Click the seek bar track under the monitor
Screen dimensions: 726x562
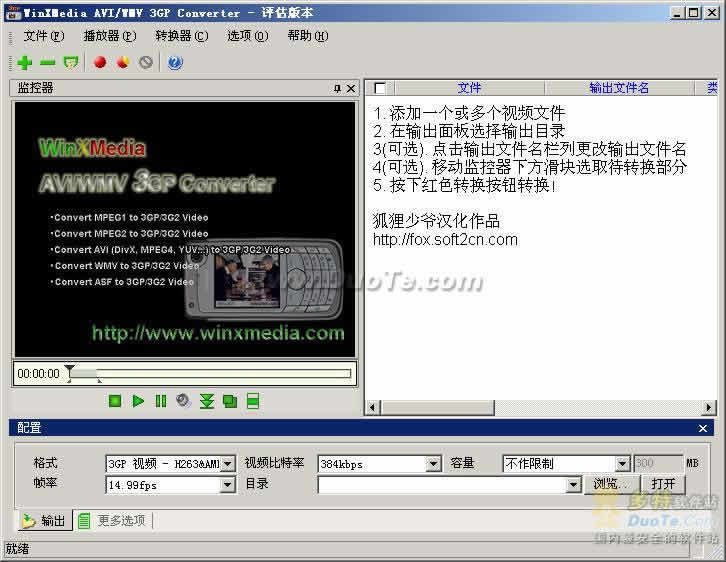tap(211, 374)
